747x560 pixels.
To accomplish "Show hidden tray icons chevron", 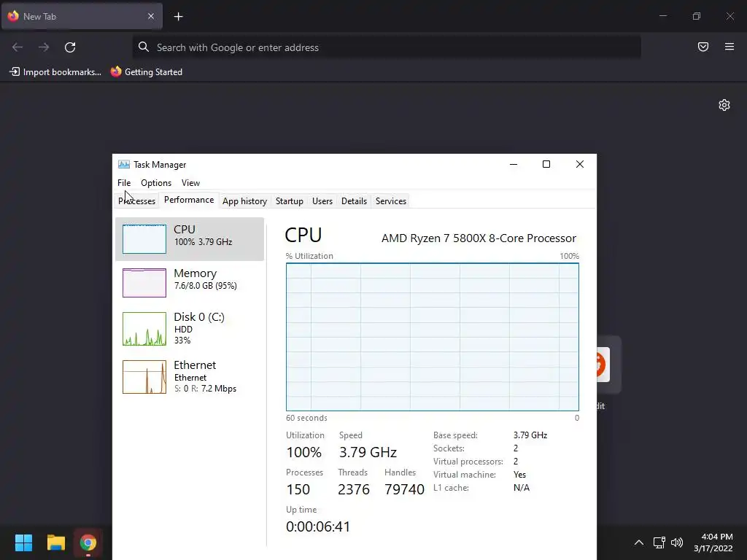I will 639,542.
